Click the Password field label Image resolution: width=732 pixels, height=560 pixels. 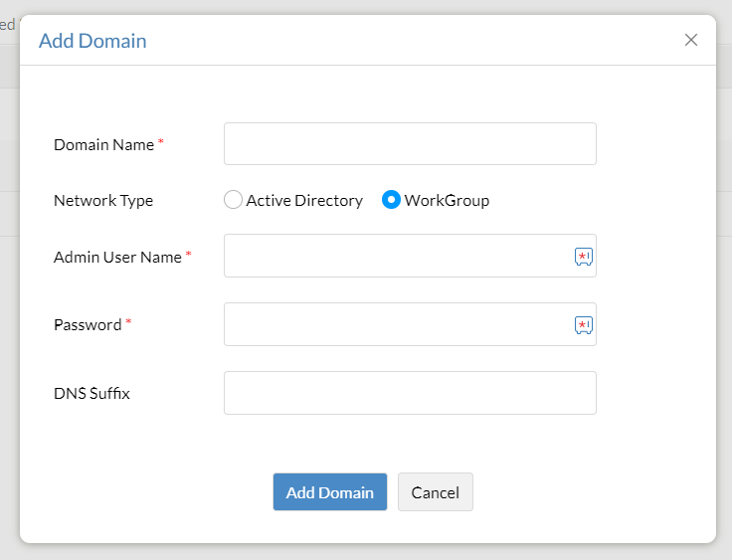[88, 325]
